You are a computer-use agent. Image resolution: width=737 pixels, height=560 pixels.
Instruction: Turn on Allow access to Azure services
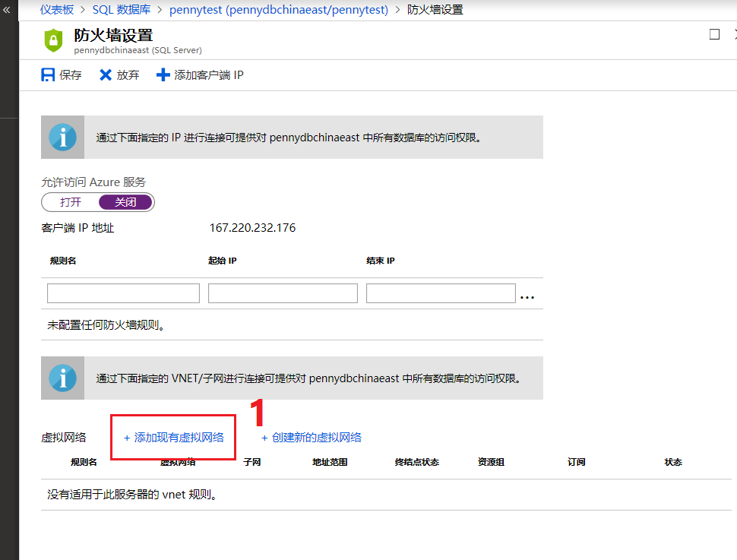71,202
